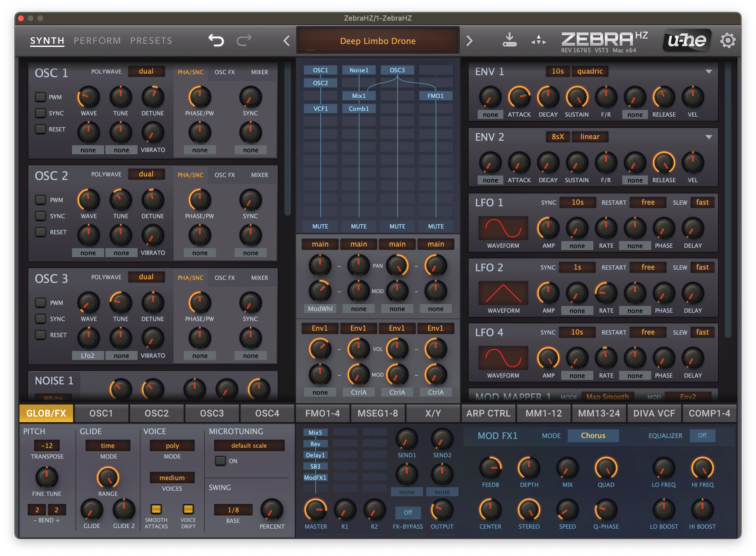
Task: Go to next preset with right chevron
Action: [x=470, y=41]
